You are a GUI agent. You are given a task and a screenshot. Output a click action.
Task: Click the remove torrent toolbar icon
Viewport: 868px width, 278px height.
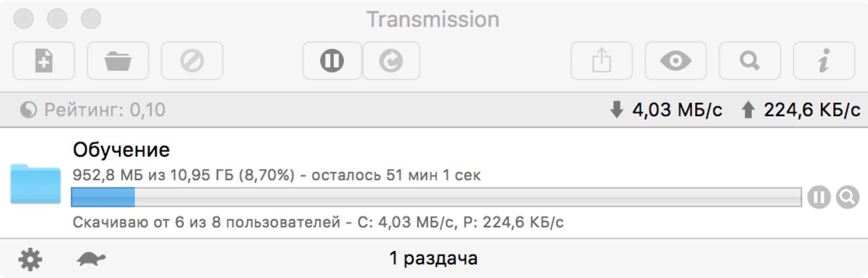tap(192, 61)
